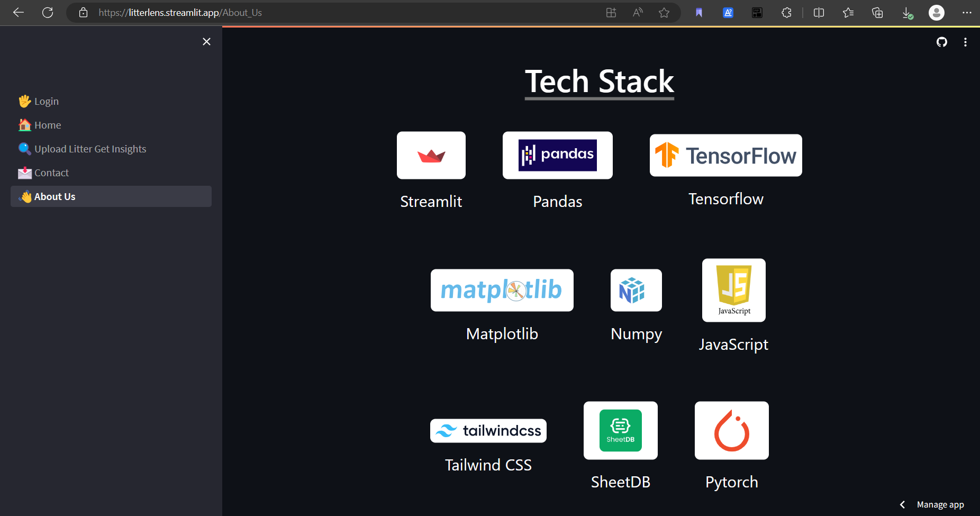The width and height of the screenshot is (980, 516).
Task: Click the waving hand About Us icon
Action: click(25, 196)
